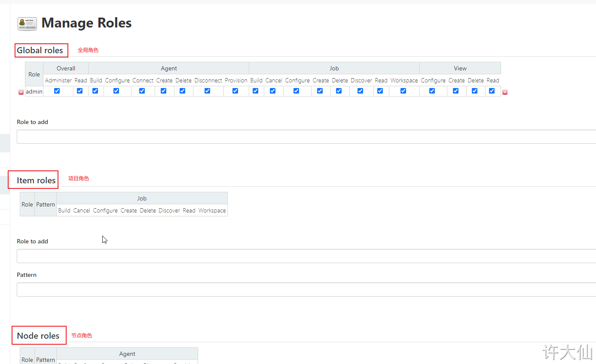Disable Agent Disconnect permission for admin

208,91
